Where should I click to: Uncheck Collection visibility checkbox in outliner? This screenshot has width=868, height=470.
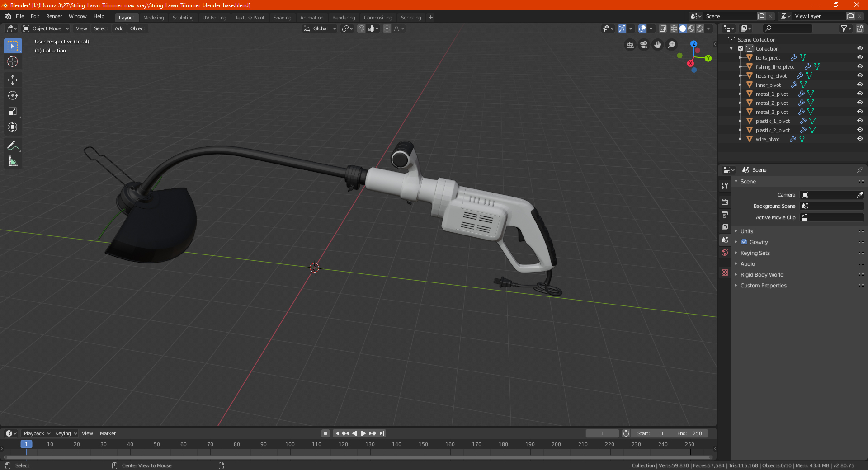[741, 49]
